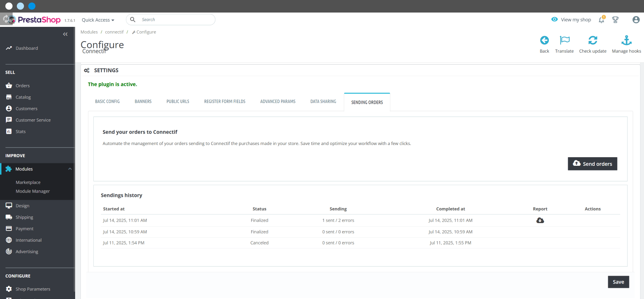Click the Advertising target icon

[9, 251]
